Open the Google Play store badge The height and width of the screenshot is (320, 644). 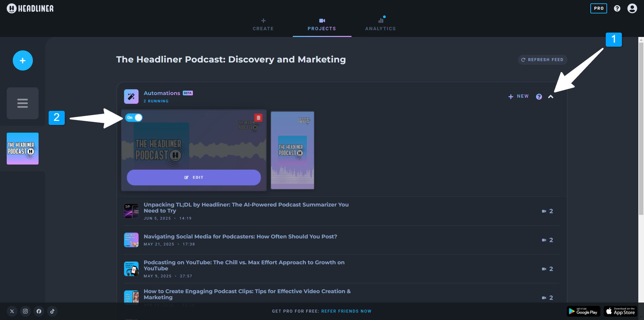click(583, 311)
